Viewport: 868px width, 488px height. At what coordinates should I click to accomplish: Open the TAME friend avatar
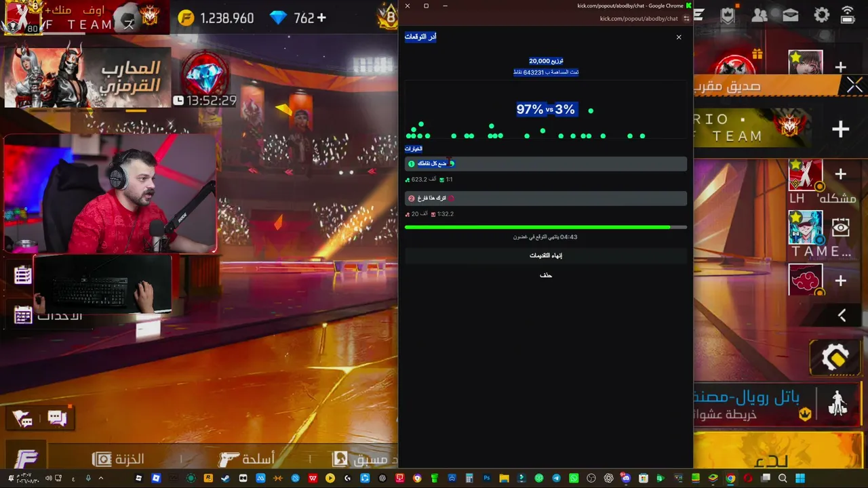[x=806, y=228]
